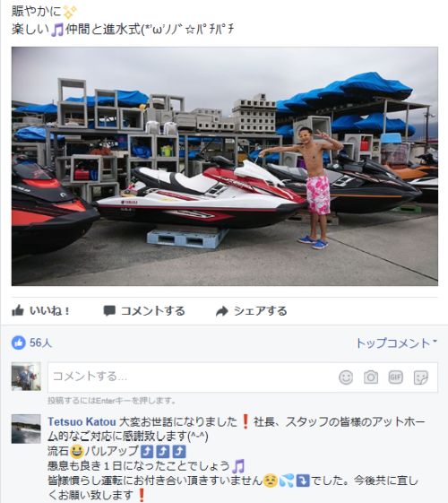Click the thumbs-up icon next to いいね!
The image size is (448, 503).
[x=18, y=310]
